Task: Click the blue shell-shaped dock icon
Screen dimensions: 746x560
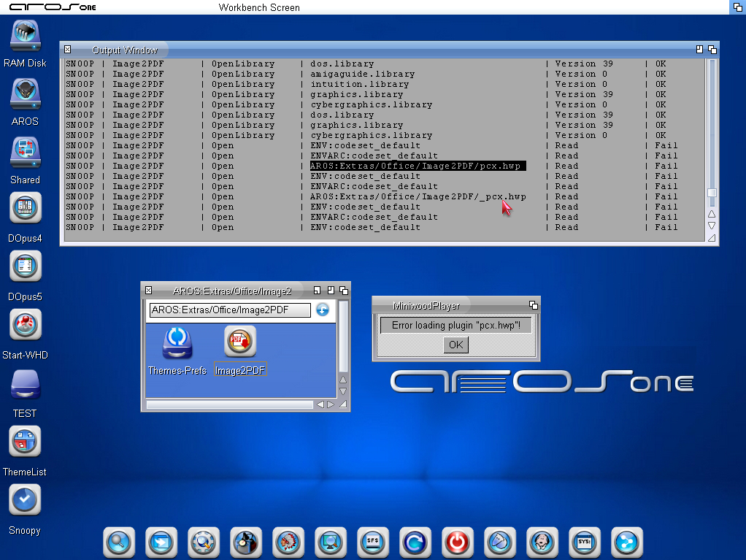Action: [x=500, y=542]
